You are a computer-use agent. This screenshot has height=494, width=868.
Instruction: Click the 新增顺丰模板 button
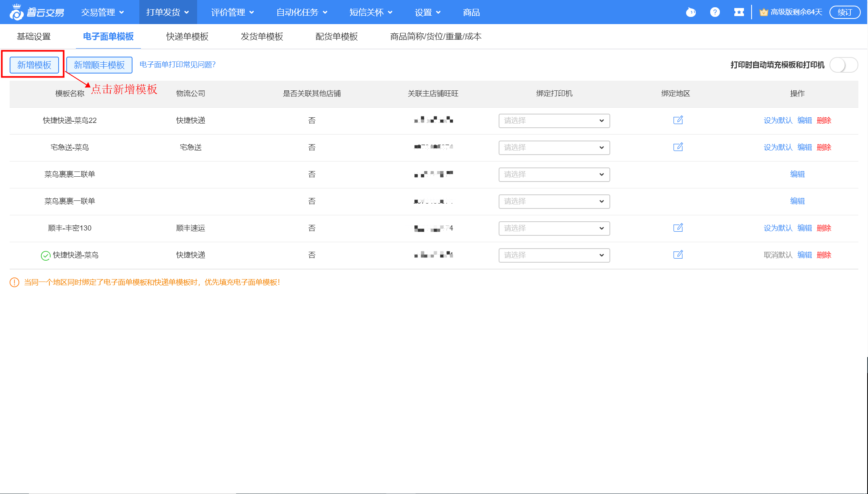point(99,65)
